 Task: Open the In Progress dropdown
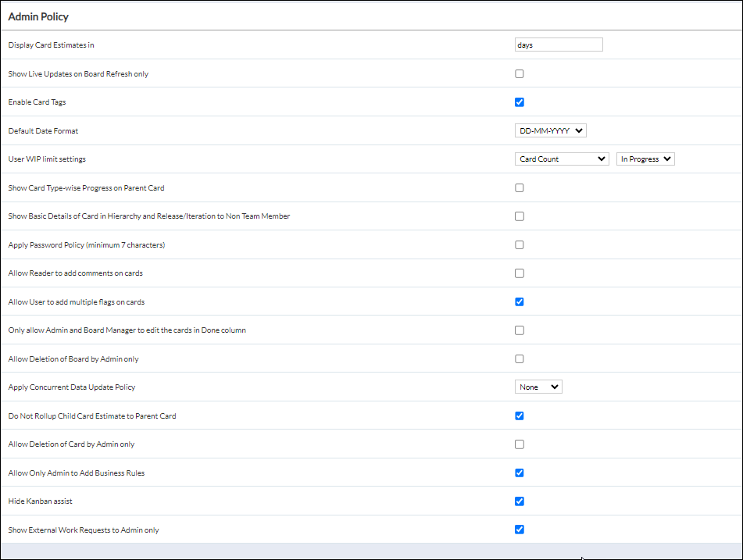pos(645,159)
